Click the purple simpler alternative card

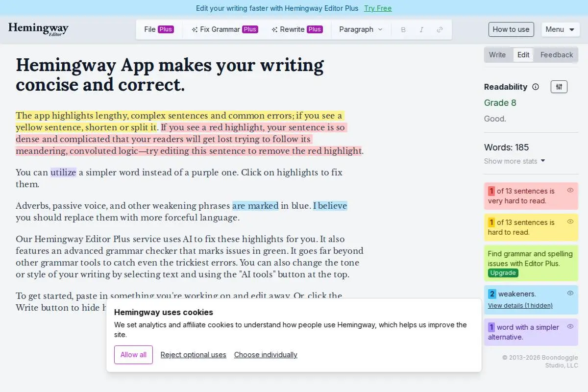pyautogui.click(x=531, y=332)
